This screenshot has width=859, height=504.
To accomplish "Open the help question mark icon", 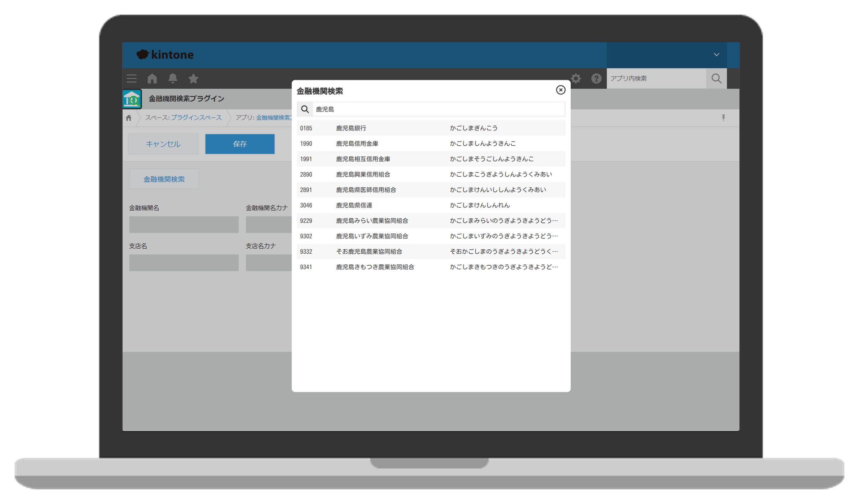I will [596, 79].
